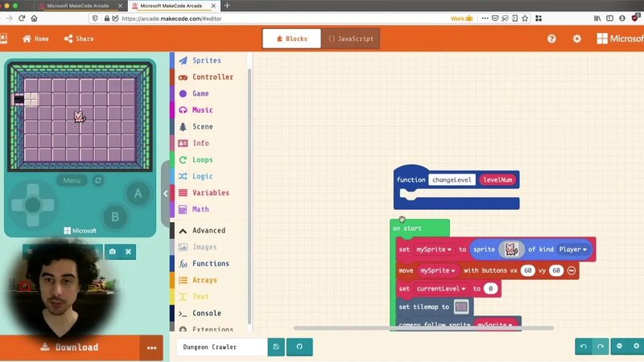Save the project with the disk icon

point(276,347)
